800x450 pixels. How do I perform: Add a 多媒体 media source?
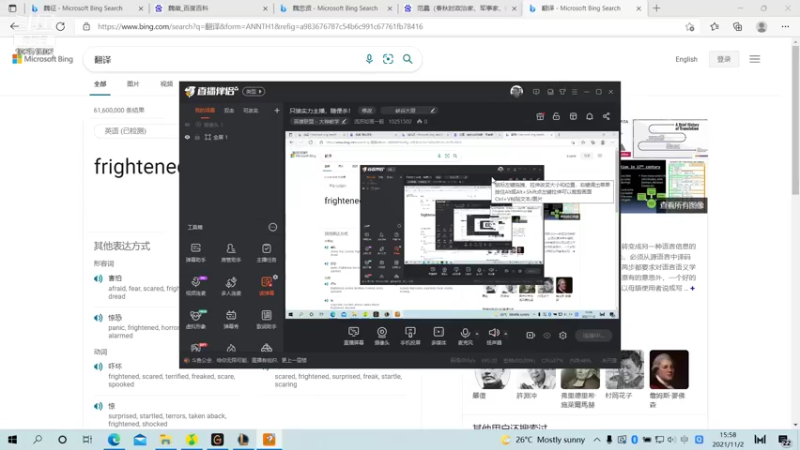click(438, 336)
